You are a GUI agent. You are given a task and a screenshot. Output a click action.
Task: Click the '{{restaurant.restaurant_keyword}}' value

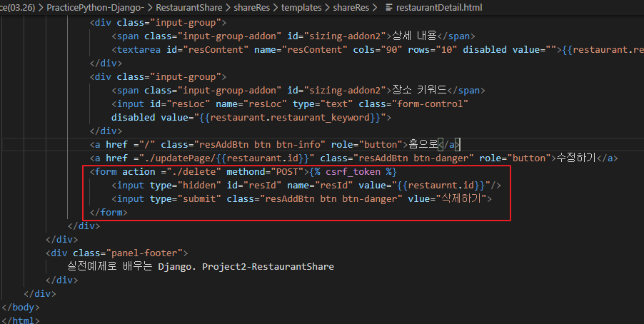290,118
